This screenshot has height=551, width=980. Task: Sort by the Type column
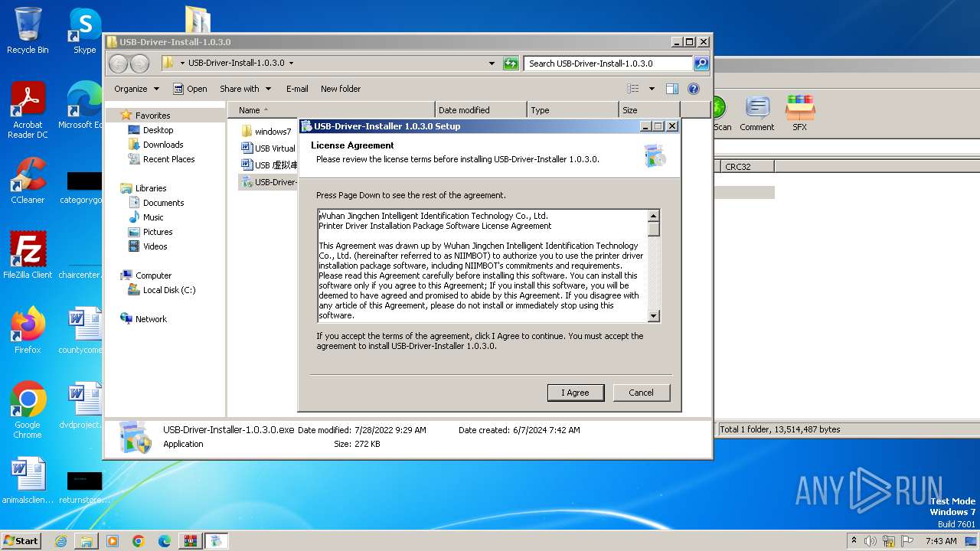tap(573, 110)
